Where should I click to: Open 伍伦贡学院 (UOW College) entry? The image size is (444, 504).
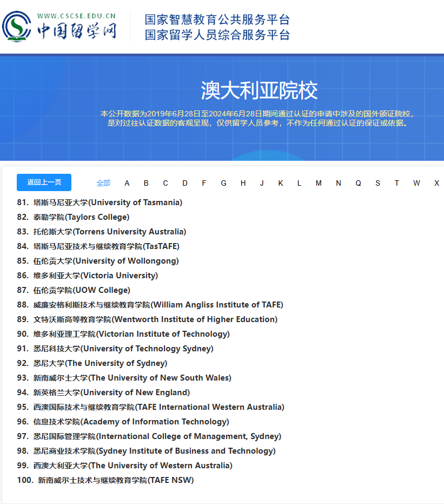coord(74,290)
